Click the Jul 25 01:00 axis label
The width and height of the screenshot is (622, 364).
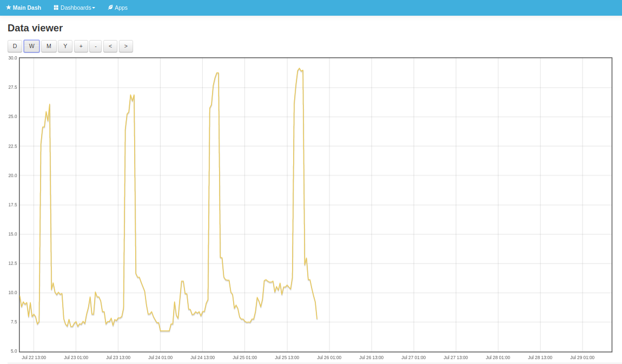pos(245,358)
